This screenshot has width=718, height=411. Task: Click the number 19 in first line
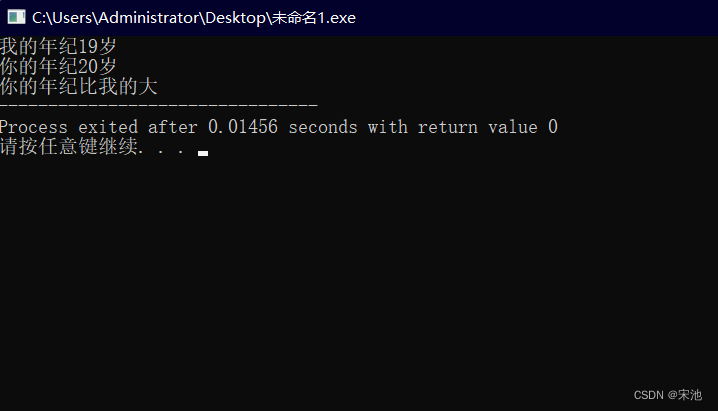click(x=88, y=47)
